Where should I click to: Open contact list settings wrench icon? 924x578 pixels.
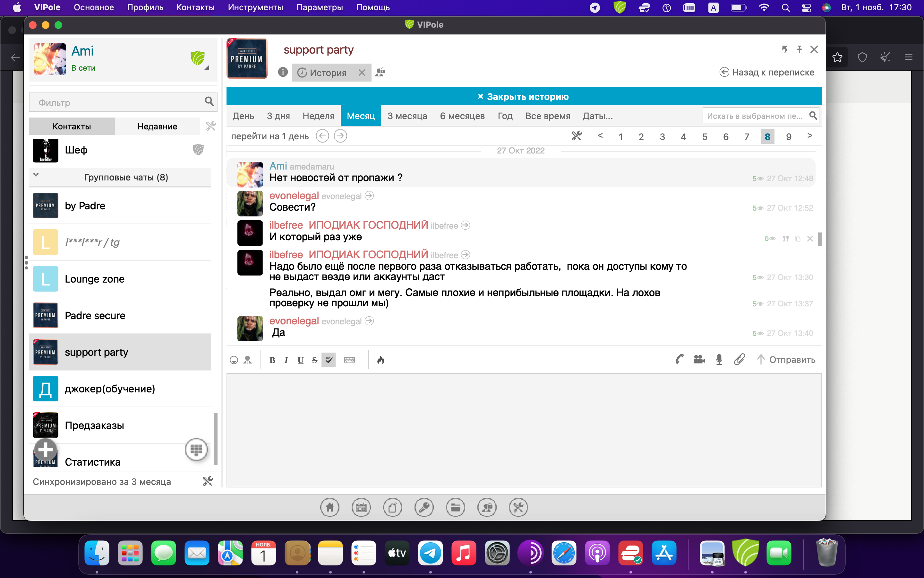coord(211,126)
